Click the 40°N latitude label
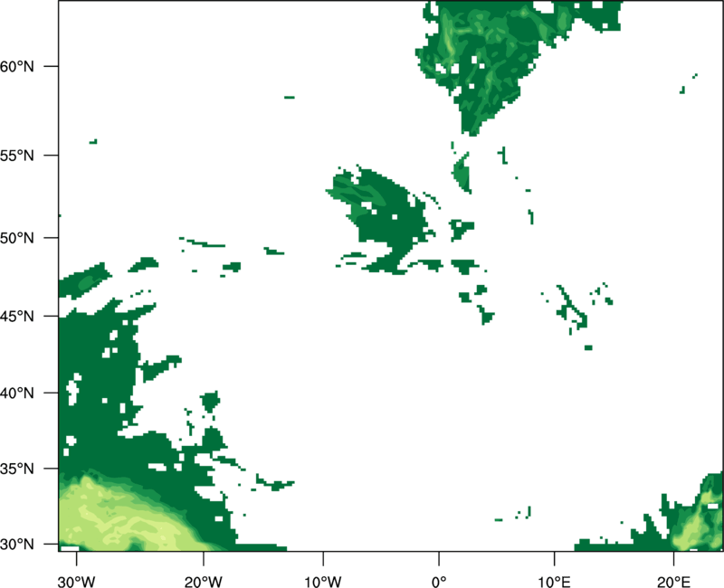Viewport: 724px width, 588px height. pyautogui.click(x=17, y=394)
